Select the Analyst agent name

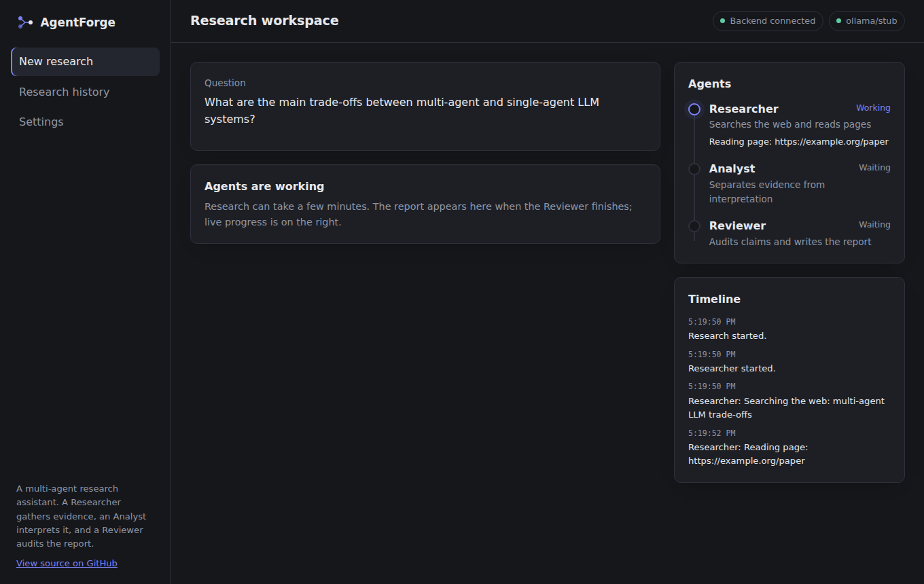732,168
